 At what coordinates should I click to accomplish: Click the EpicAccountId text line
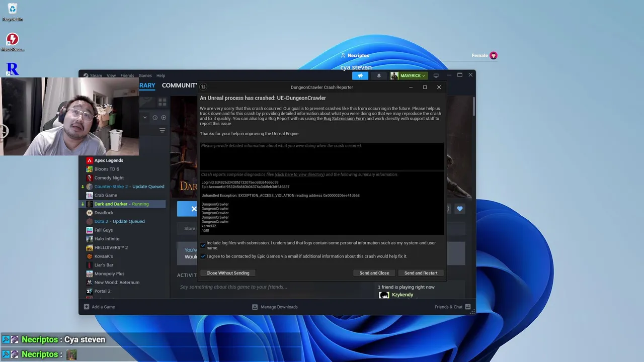pyautogui.click(x=245, y=187)
